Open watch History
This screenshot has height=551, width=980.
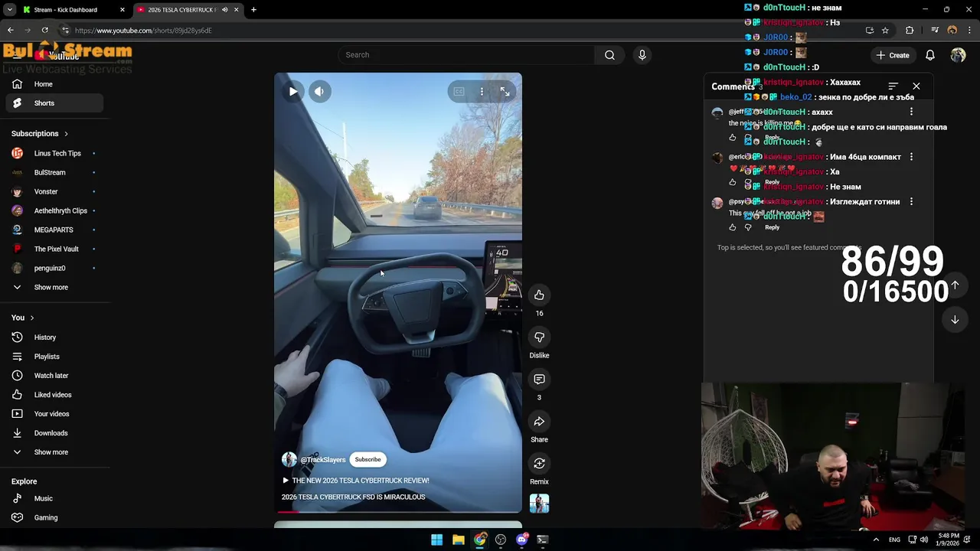point(54,337)
